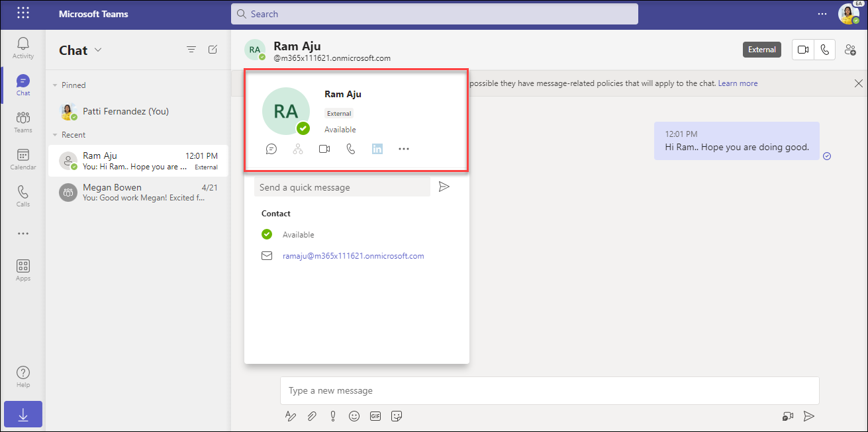Open LinkedIn icon on the profile card
868x432 pixels.
click(x=377, y=149)
